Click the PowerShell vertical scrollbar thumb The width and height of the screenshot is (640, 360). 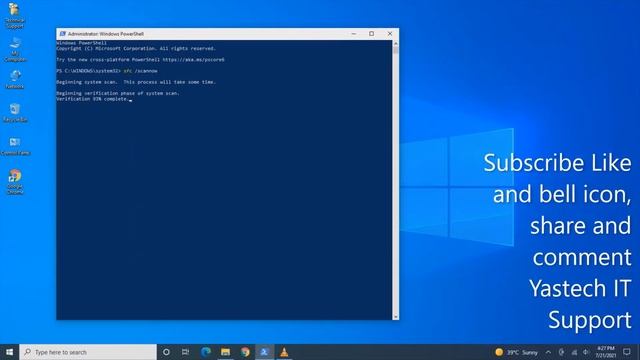pos(396,50)
